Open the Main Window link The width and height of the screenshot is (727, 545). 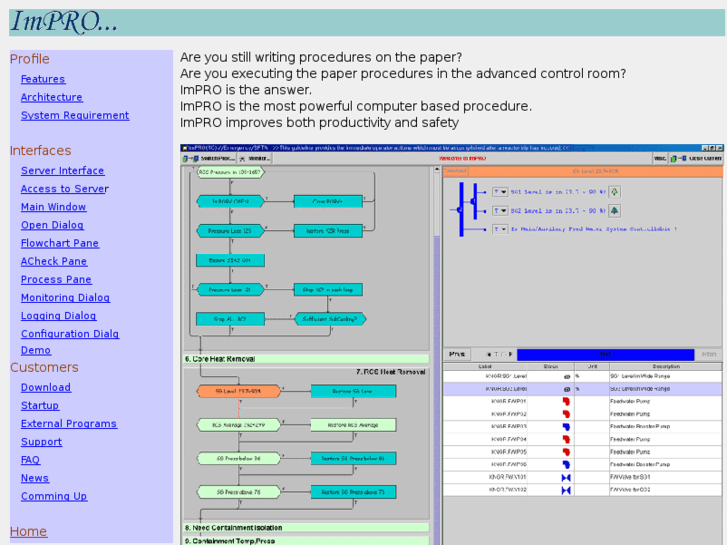tap(53, 207)
